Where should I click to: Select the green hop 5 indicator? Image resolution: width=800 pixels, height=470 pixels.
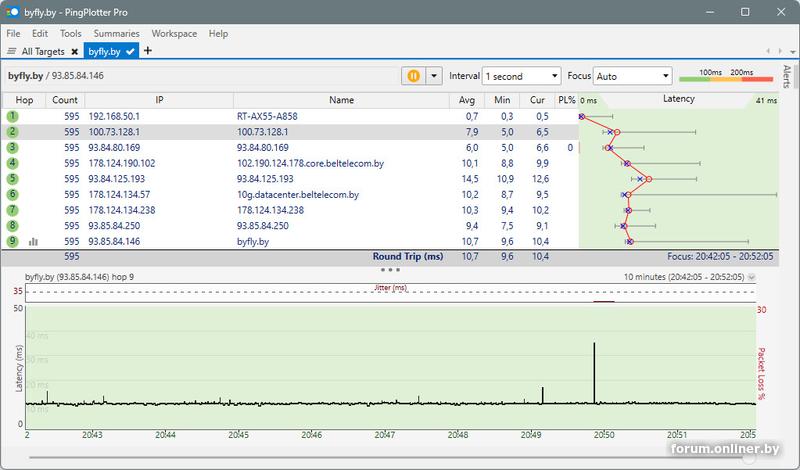12,179
